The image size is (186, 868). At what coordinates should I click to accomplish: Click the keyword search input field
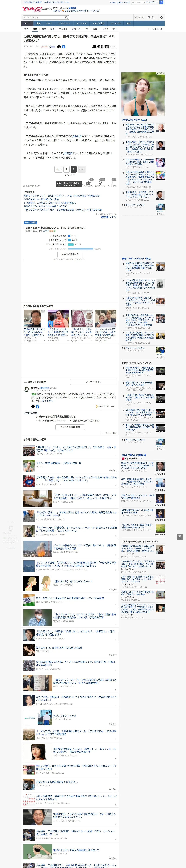pos(43,18)
